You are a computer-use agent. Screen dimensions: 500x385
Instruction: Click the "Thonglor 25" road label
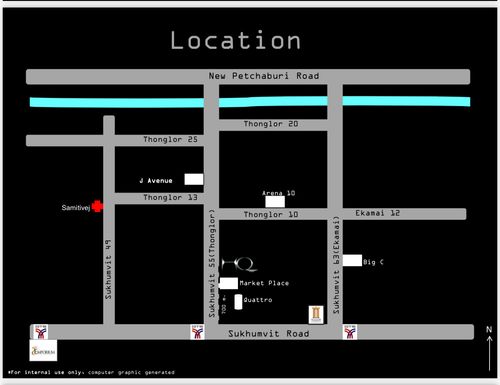tap(170, 139)
